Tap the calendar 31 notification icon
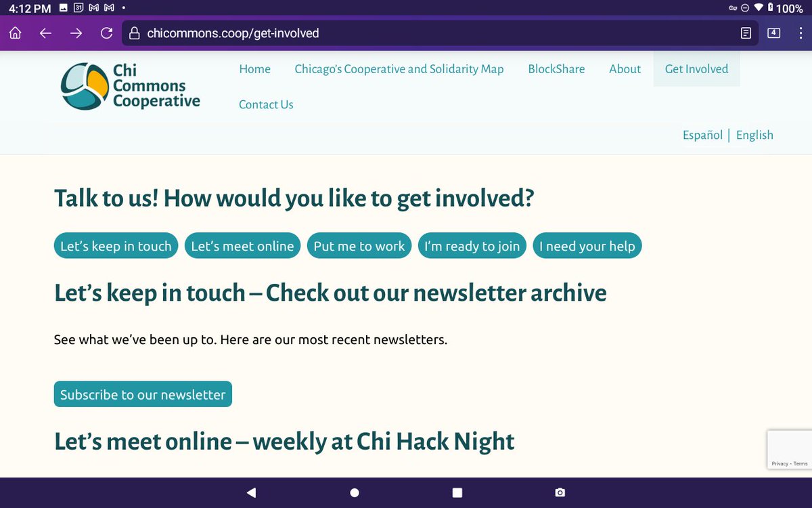 point(78,8)
